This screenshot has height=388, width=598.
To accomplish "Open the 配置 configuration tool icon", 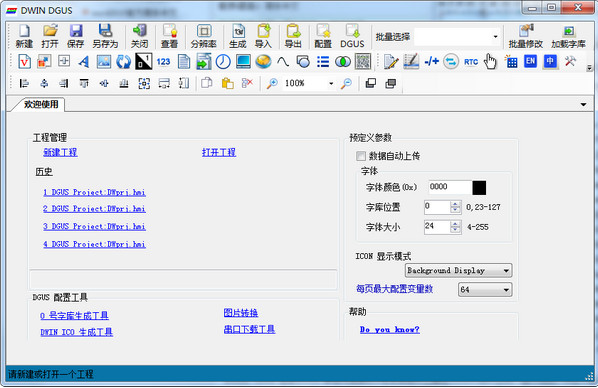I will 323,36.
